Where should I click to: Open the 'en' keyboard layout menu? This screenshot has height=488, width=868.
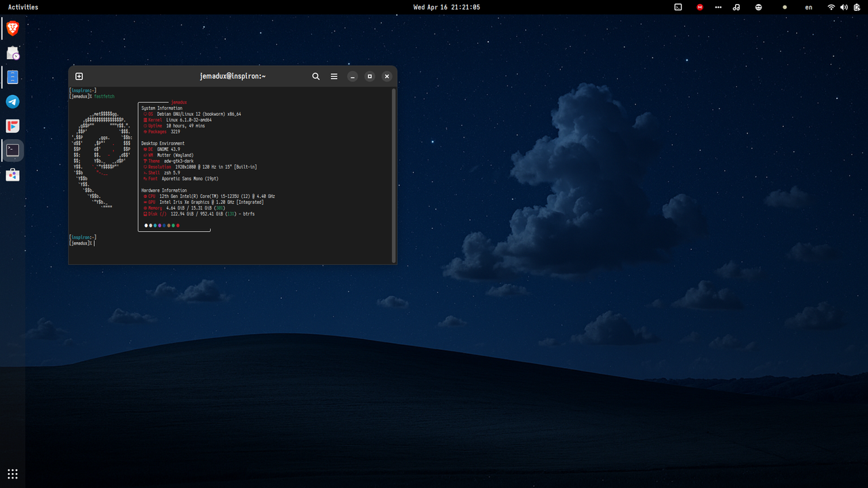tap(808, 7)
